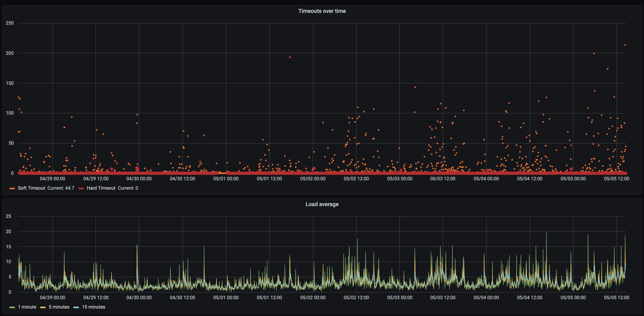Viewport: 644px width, 316px height.
Task: Click the yellow 5 minutes legend color icon
Action: (43, 307)
